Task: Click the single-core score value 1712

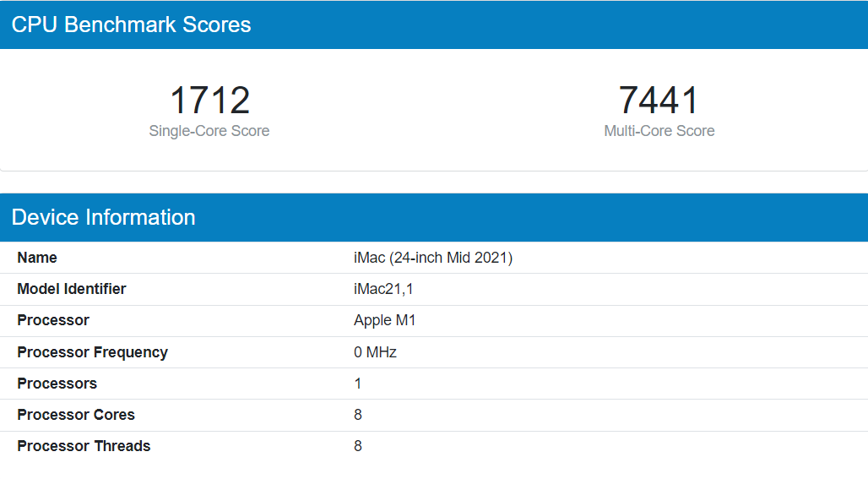Action: (x=209, y=101)
